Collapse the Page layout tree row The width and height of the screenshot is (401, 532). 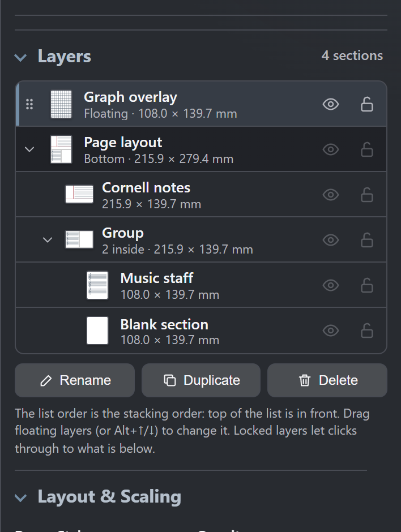tap(29, 149)
